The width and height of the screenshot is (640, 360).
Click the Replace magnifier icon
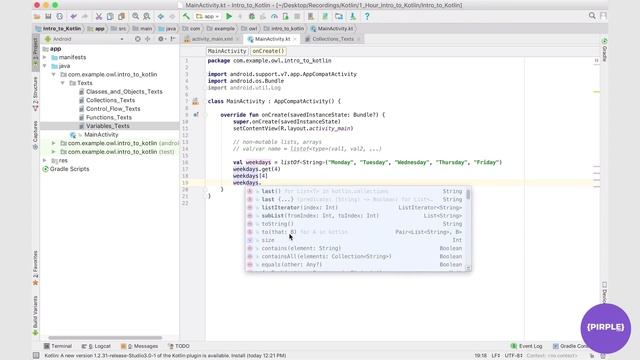(x=147, y=16)
